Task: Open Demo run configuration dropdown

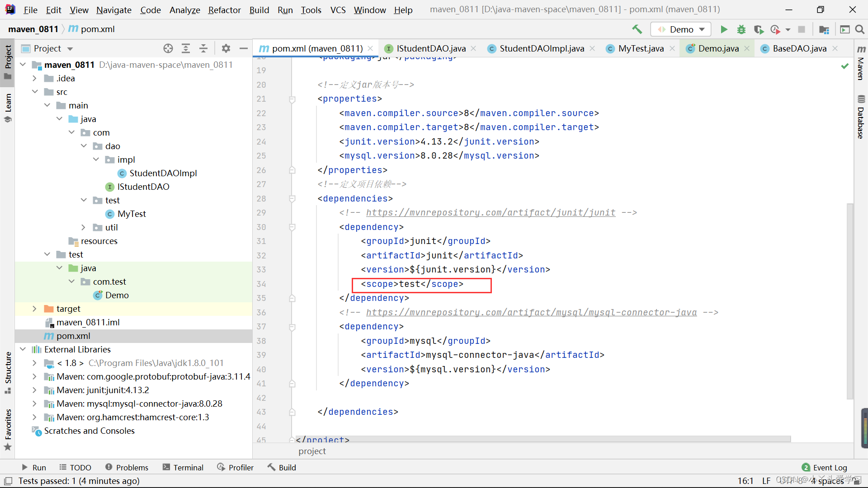Action: pyautogui.click(x=681, y=29)
